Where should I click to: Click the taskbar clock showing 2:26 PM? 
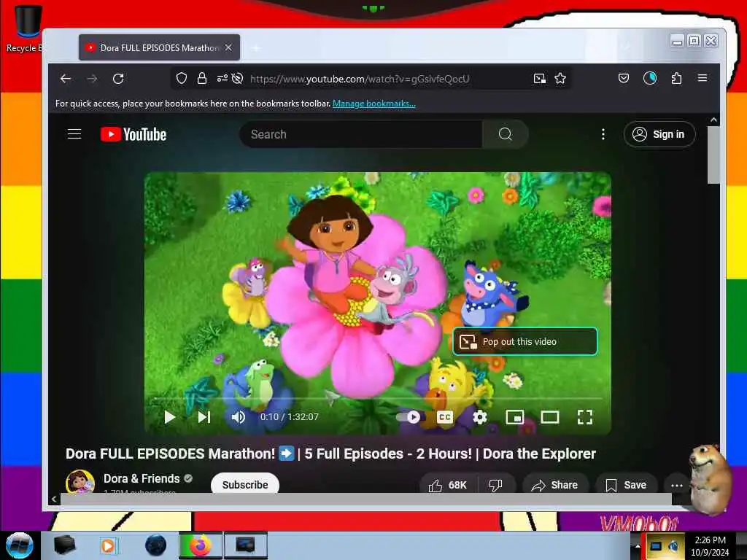pyautogui.click(x=710, y=545)
